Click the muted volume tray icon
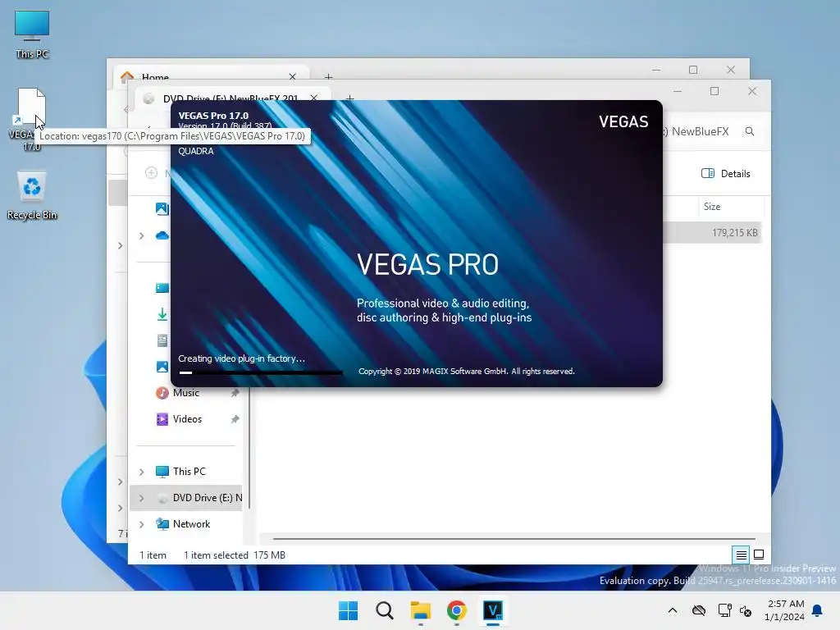This screenshot has height=630, width=840. pos(745,610)
